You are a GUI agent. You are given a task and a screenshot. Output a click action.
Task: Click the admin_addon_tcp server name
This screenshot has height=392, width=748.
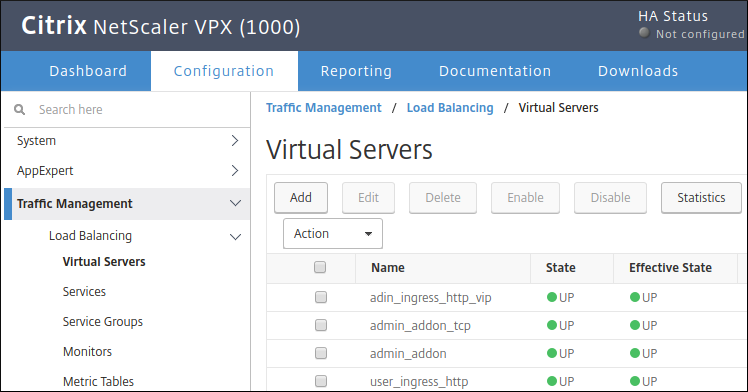(420, 326)
